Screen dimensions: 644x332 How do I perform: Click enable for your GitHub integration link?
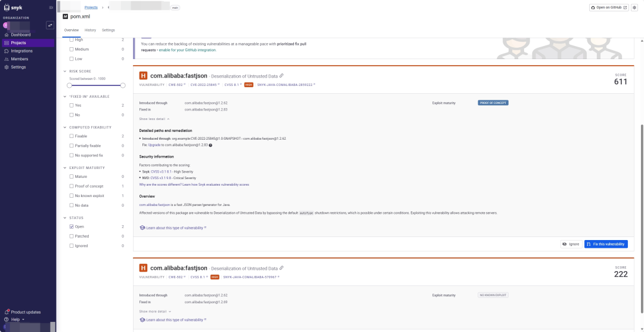tap(187, 50)
